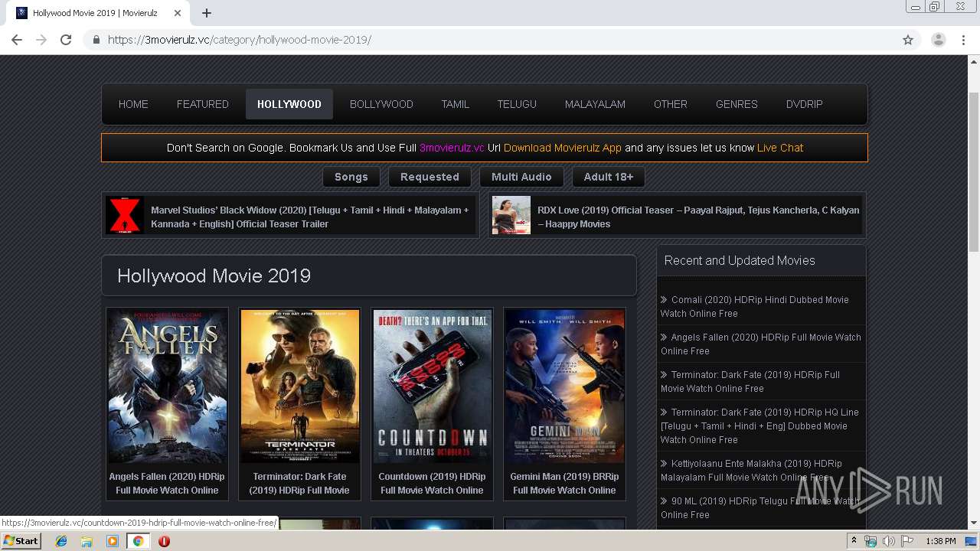The height and width of the screenshot is (551, 980).
Task: Click the system clock showing 1:38 PM
Action: click(941, 541)
